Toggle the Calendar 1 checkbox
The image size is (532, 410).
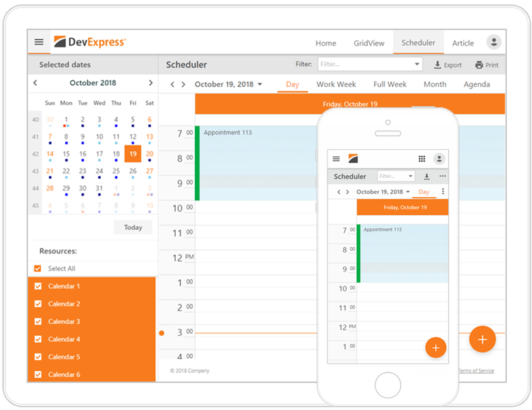(38, 286)
